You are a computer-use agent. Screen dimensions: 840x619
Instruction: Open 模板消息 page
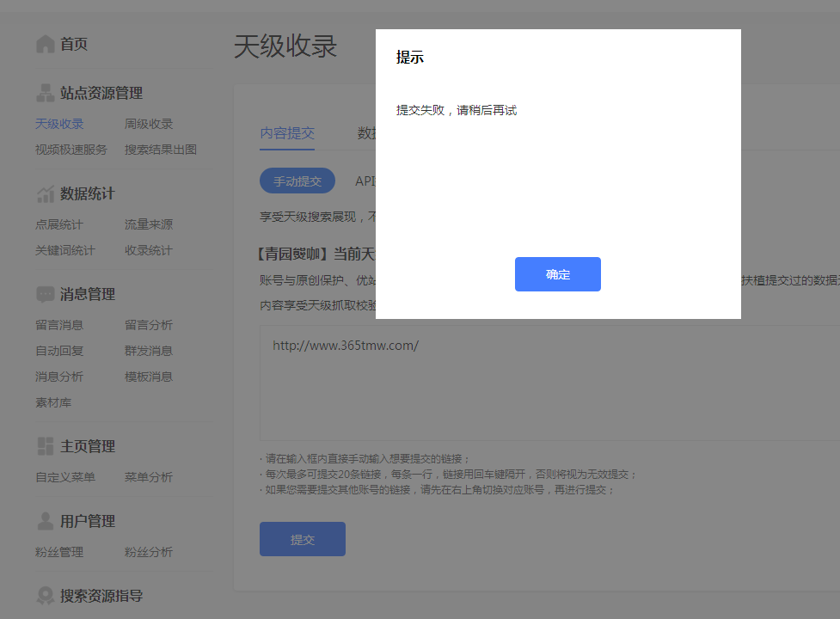coord(149,377)
